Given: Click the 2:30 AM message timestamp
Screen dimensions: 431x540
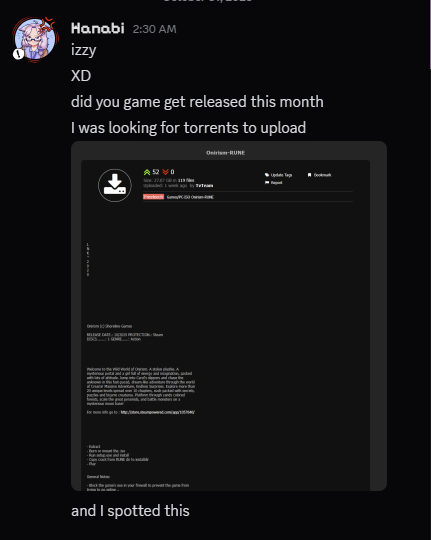Looking at the screenshot, I should point(154,29).
